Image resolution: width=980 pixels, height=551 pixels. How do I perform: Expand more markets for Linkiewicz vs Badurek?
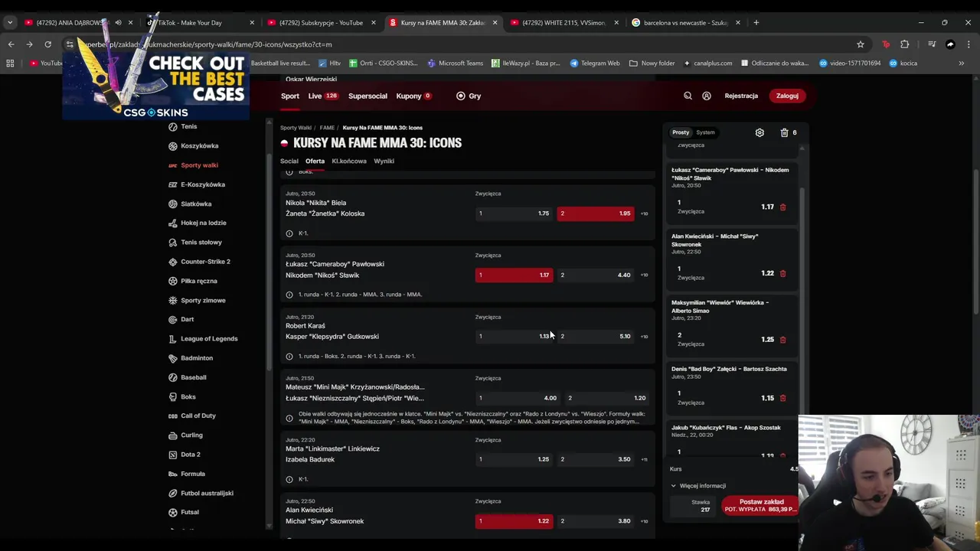pos(644,459)
